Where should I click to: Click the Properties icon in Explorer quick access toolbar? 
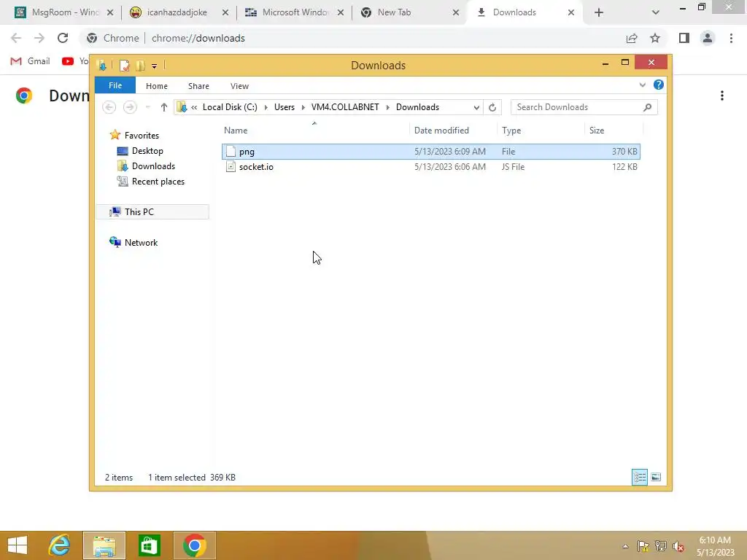(124, 65)
